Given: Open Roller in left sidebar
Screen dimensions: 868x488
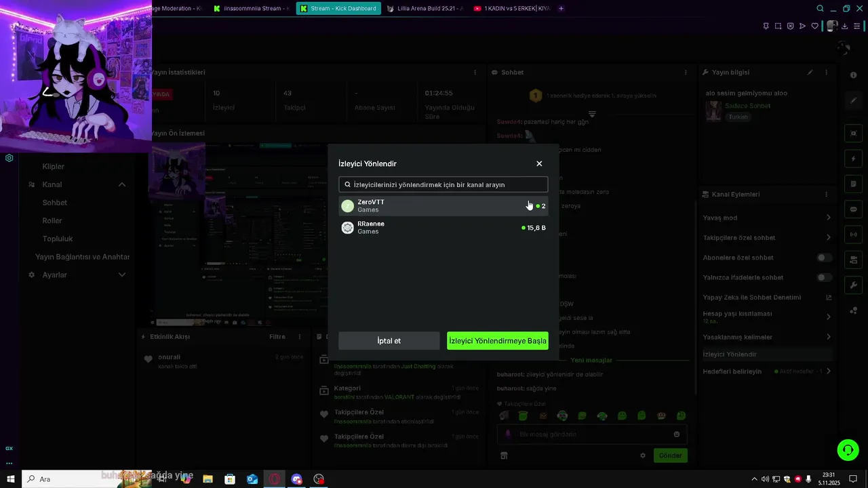Looking at the screenshot, I should click(52, 220).
